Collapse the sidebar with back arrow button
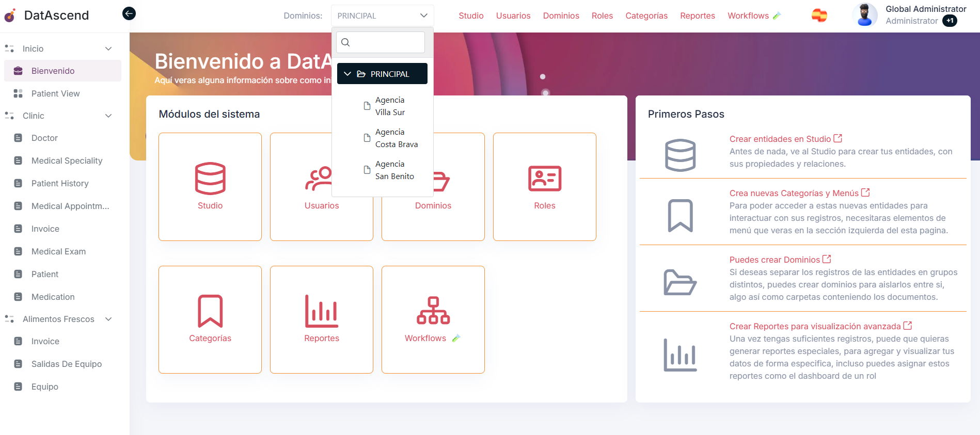 coord(129,13)
